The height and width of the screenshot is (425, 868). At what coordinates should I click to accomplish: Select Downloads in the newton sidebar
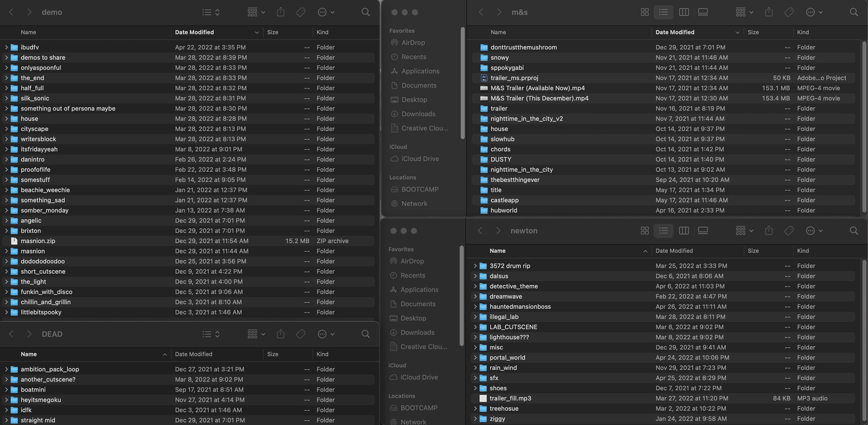click(417, 332)
